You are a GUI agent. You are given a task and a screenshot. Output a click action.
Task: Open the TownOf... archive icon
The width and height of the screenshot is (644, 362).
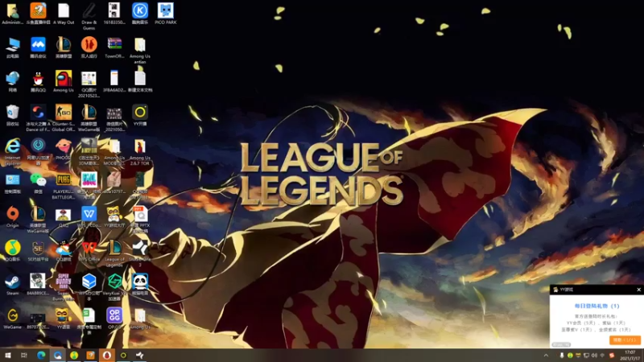click(x=114, y=44)
